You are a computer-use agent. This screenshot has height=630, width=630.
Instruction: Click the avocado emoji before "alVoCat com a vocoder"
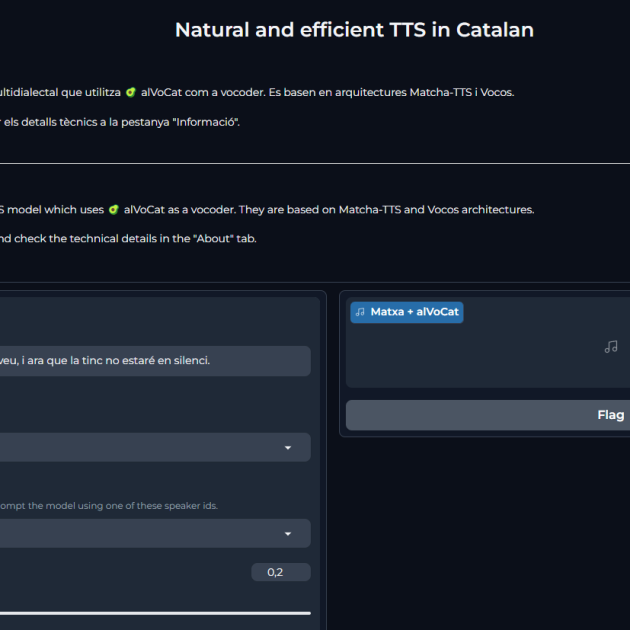[131, 92]
